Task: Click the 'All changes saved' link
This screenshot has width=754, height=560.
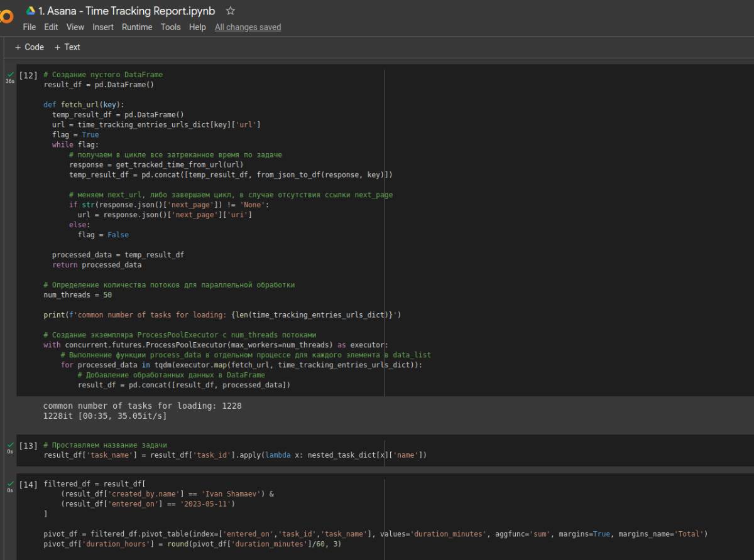Action: (x=248, y=27)
